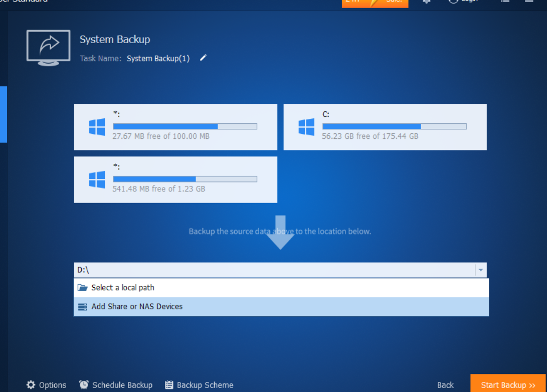Click the System Backup monitor icon
The height and width of the screenshot is (392, 547).
click(x=49, y=48)
